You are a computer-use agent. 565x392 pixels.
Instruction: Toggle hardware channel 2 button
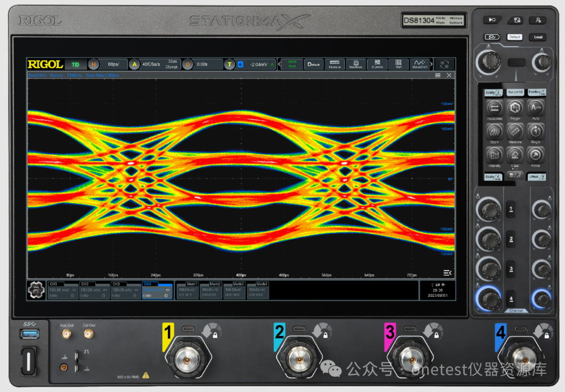coord(511,239)
